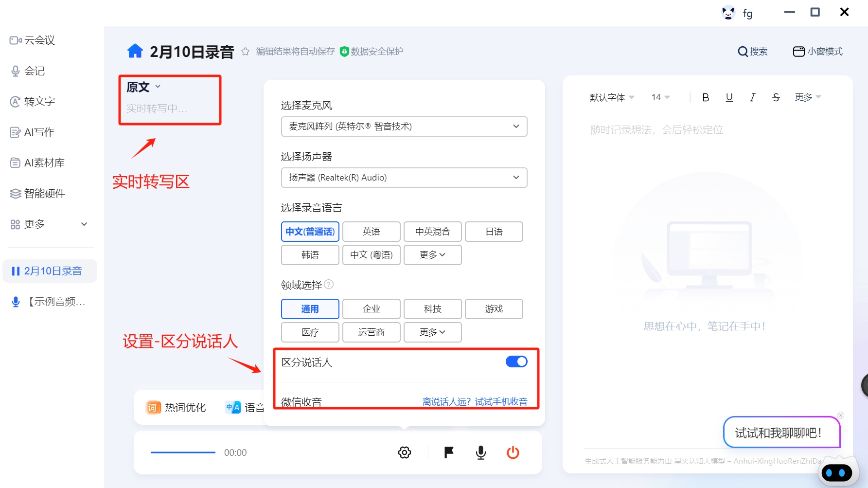Expand 更多 under recording languages
The width and height of the screenshot is (868, 488).
coord(433,255)
